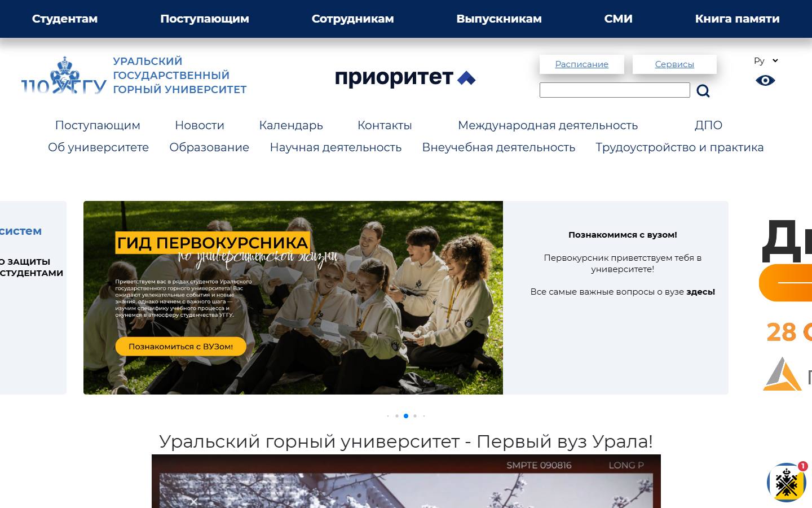
Task: Open the Сервисы link
Action: 674,64
